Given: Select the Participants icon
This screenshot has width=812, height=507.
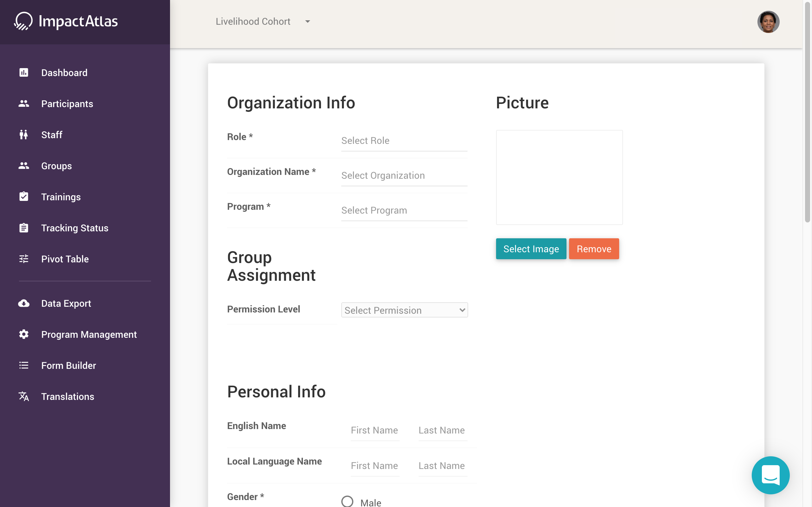Looking at the screenshot, I should coord(23,104).
